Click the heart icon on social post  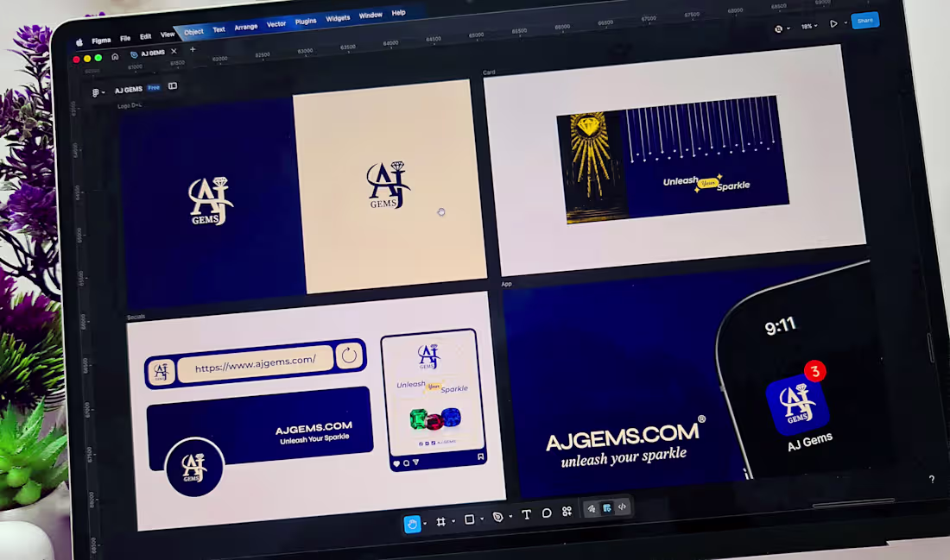(396, 463)
